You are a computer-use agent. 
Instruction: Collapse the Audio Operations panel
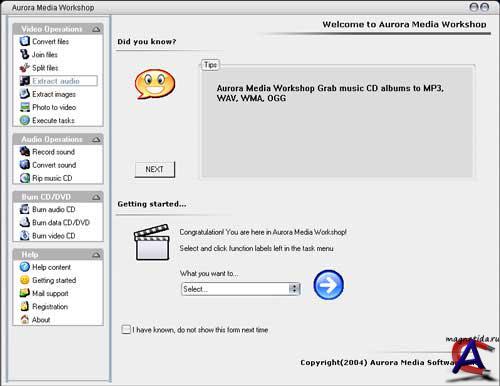[96, 140]
